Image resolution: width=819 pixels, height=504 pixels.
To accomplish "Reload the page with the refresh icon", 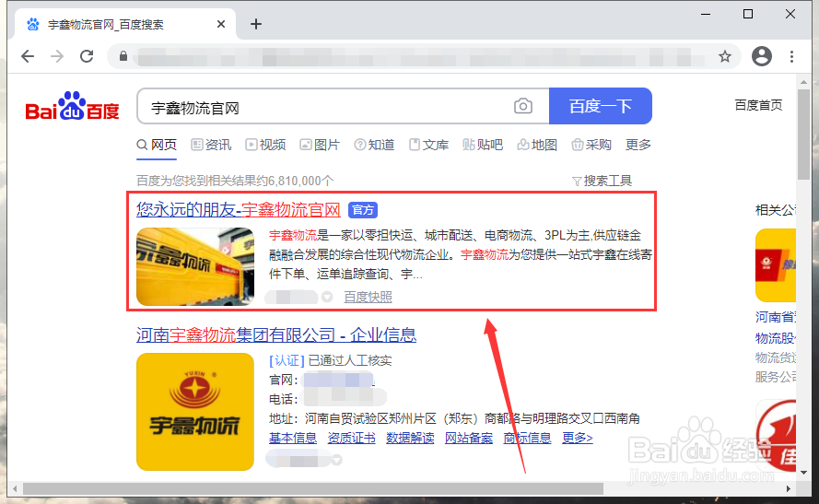I will (87, 56).
